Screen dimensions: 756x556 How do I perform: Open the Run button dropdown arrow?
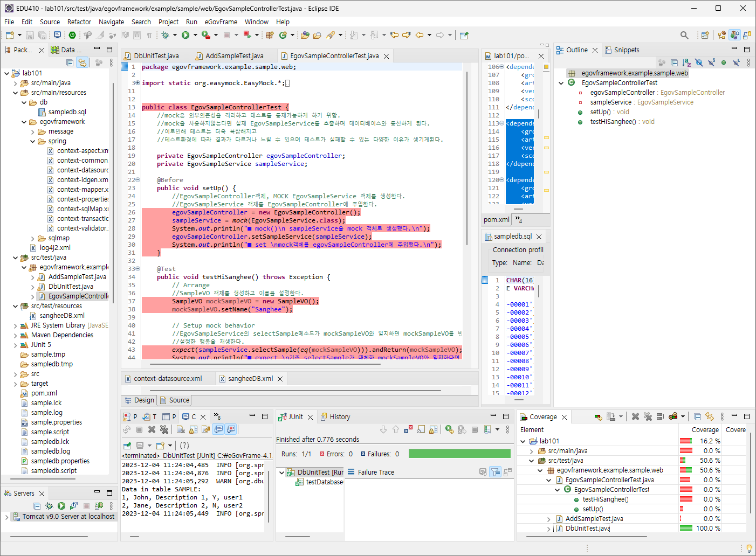tap(195, 35)
